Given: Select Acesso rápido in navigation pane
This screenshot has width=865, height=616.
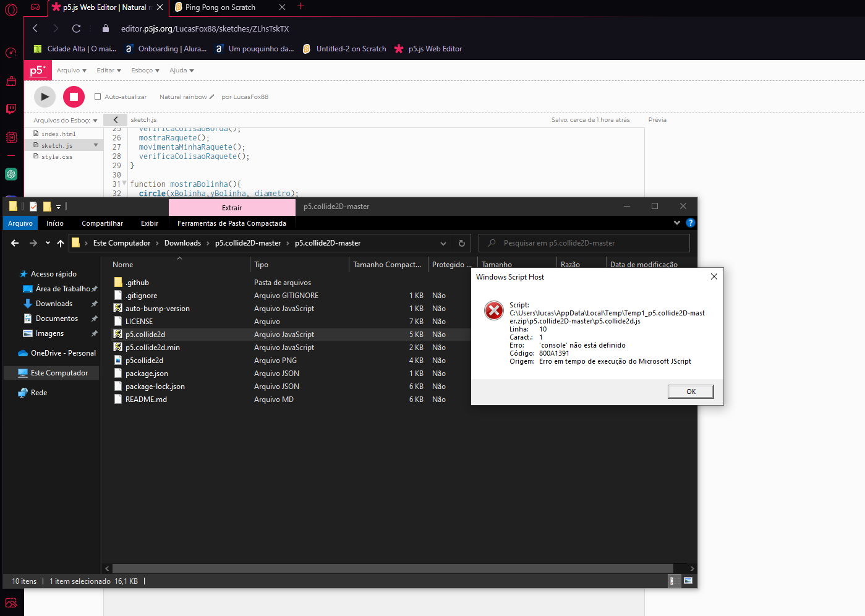Looking at the screenshot, I should (54, 274).
